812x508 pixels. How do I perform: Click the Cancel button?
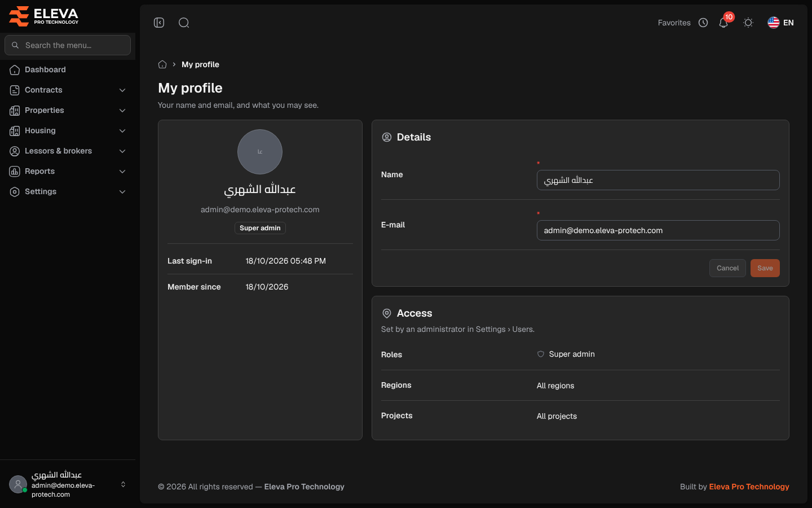pyautogui.click(x=727, y=268)
